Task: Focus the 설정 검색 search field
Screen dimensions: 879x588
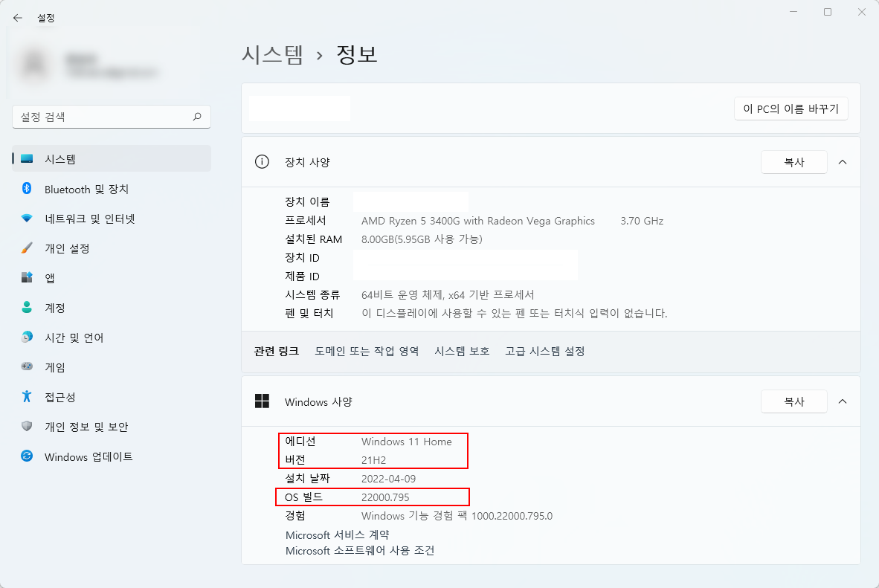Action: point(112,117)
